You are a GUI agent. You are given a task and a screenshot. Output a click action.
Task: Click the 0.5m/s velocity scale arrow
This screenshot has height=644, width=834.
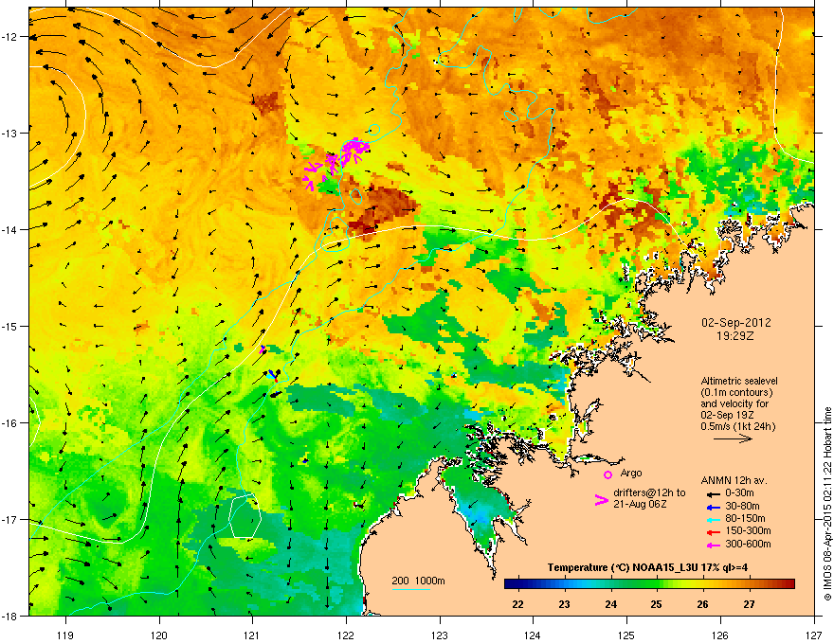click(x=733, y=438)
